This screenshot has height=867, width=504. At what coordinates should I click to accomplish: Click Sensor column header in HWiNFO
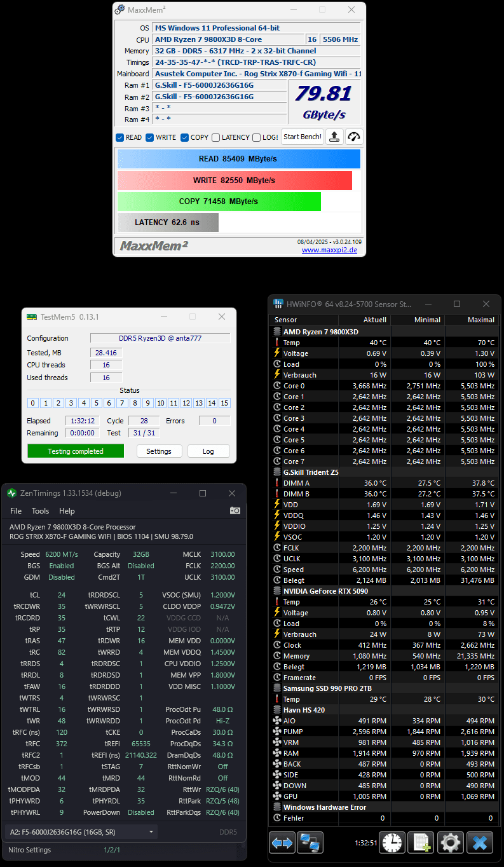click(304, 320)
